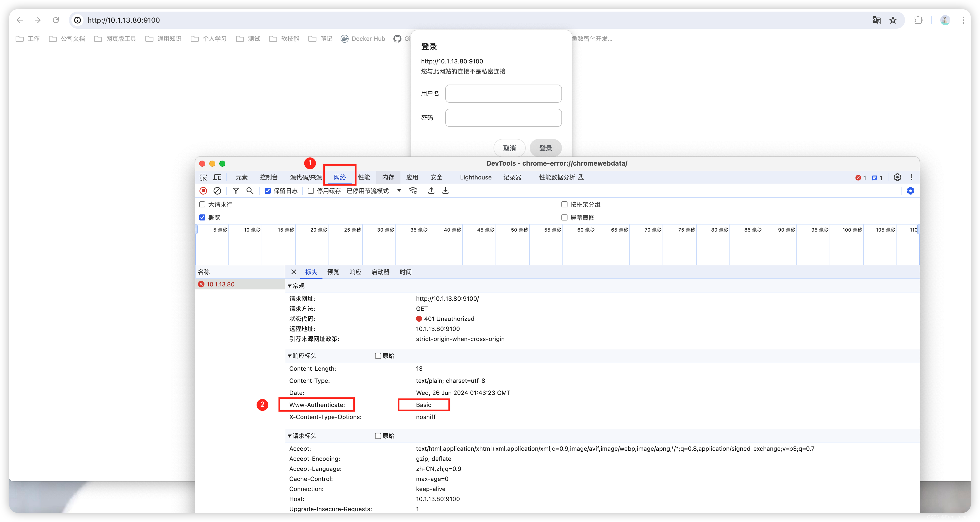Click the 登录 button in the dialog
Image resolution: width=980 pixels, height=522 pixels.
click(546, 148)
